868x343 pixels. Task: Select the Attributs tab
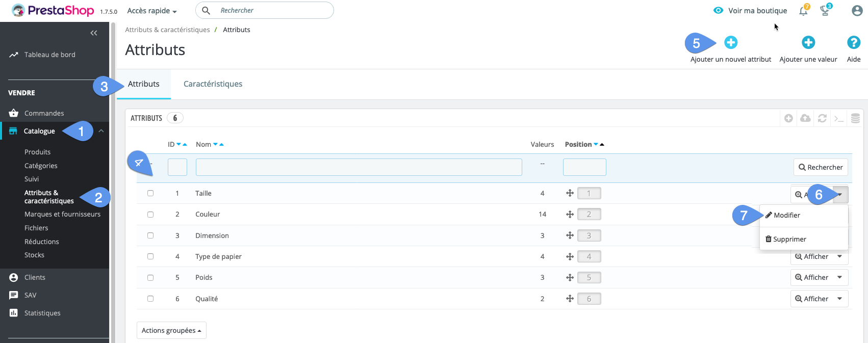pyautogui.click(x=144, y=84)
